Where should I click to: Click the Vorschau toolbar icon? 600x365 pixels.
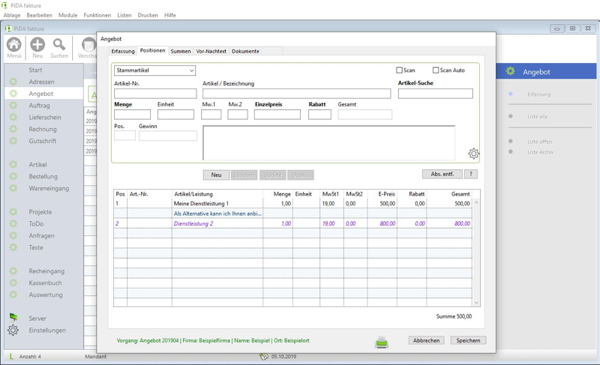89,45
